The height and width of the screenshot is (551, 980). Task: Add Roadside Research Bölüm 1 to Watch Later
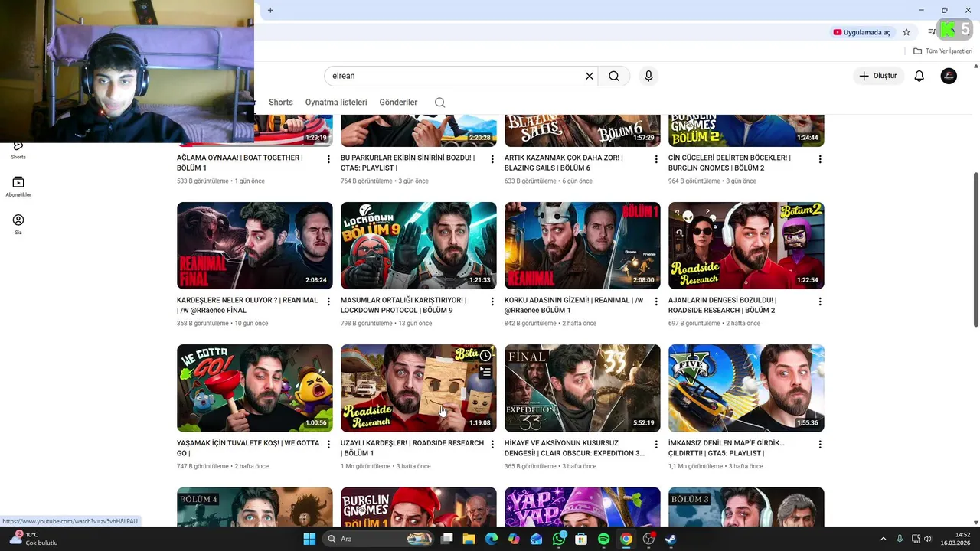coord(485,355)
